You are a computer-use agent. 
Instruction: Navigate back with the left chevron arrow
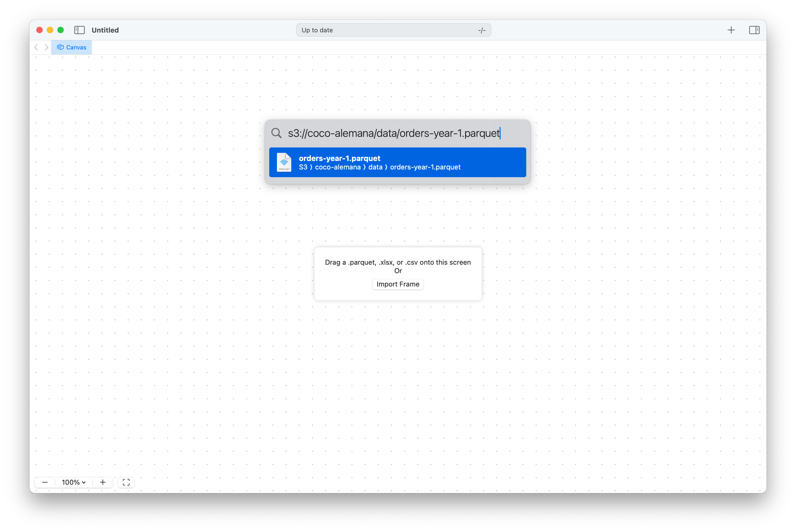[36, 47]
